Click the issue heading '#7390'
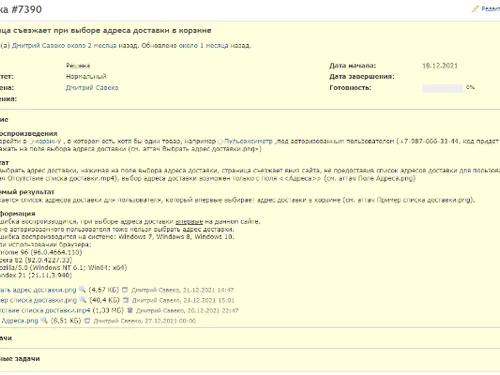This screenshot has height=375, width=500. 27,9
